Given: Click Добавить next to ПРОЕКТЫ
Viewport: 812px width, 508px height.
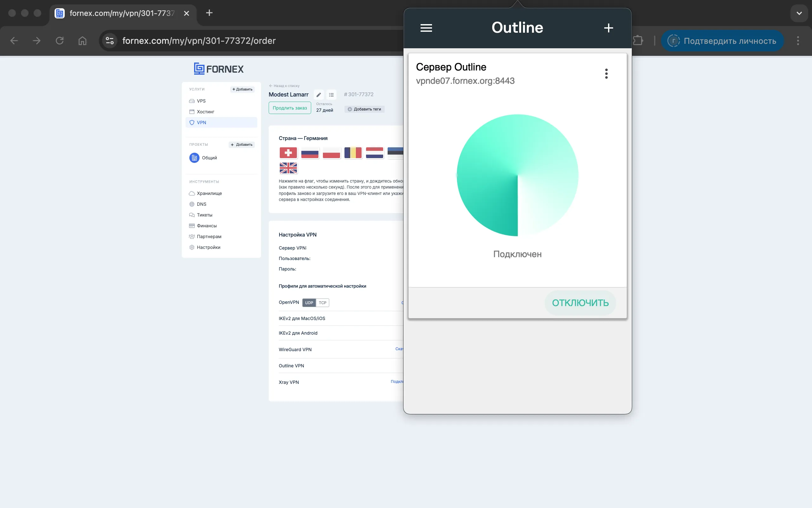Looking at the screenshot, I should coord(242,144).
